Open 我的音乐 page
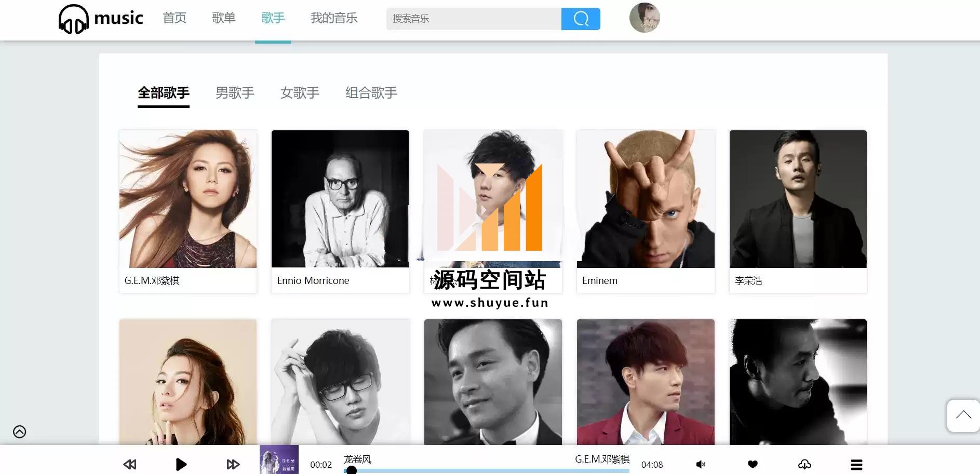 coord(334,18)
